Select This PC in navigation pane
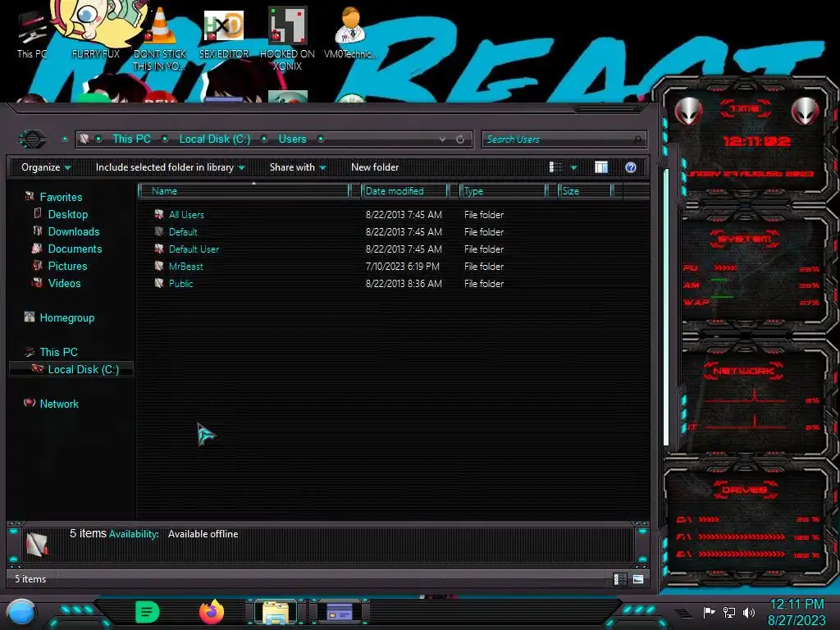The width and height of the screenshot is (840, 630). (x=59, y=352)
